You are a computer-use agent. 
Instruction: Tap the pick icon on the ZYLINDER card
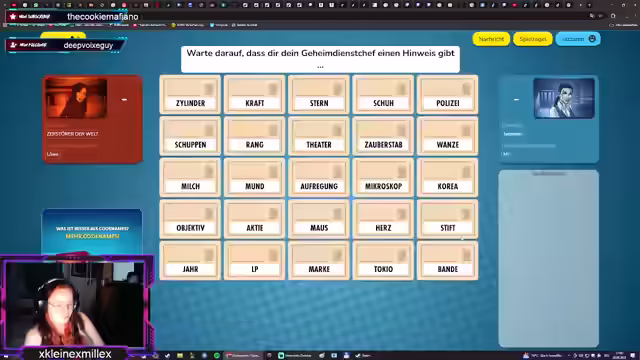coord(209,89)
